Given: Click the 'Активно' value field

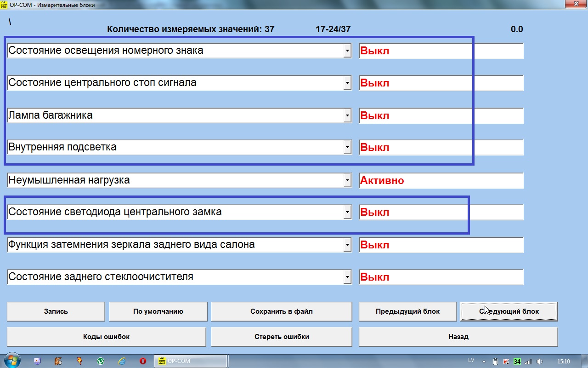Looking at the screenshot, I should click(441, 181).
